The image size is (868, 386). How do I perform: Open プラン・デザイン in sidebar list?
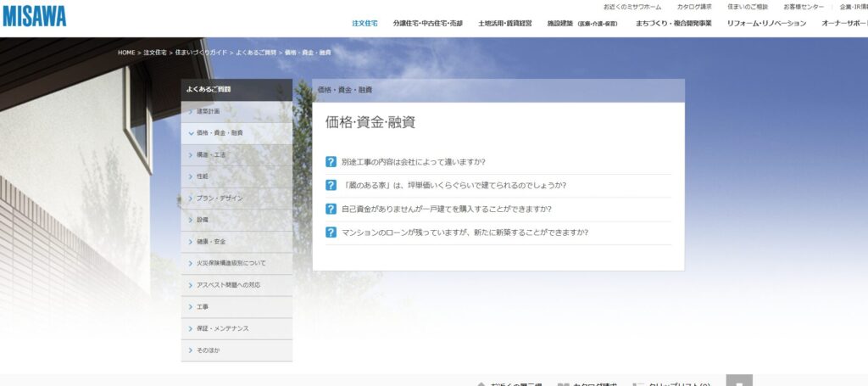tap(219, 198)
